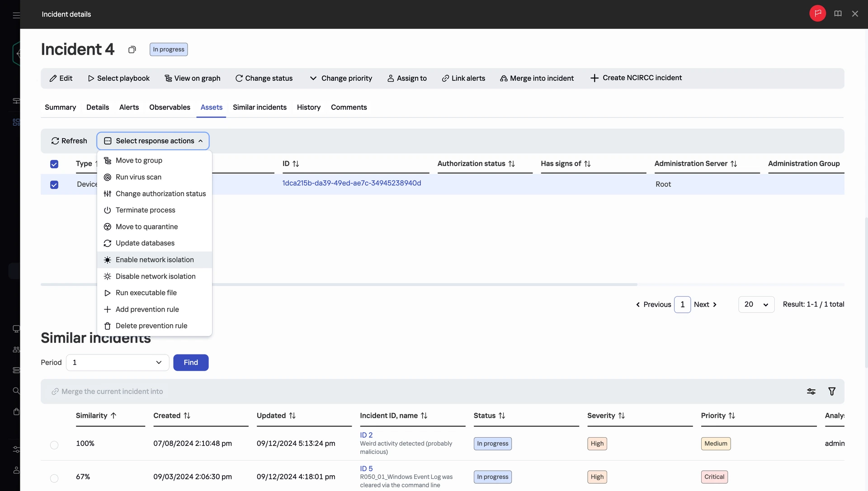Sort by Priority column arrows
Image resolution: width=868 pixels, height=491 pixels.
pos(731,415)
